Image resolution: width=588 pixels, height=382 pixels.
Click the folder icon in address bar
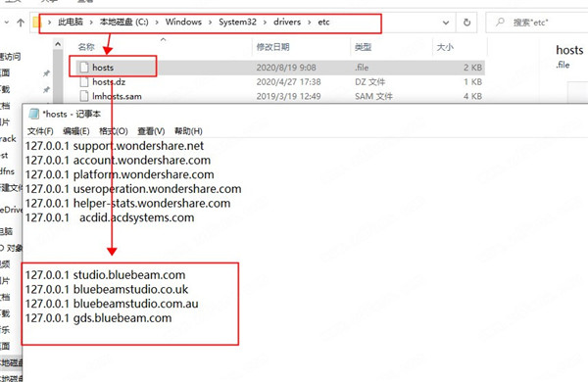click(36, 23)
